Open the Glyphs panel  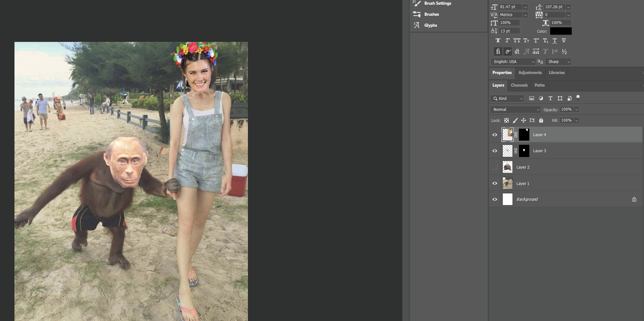pos(430,26)
